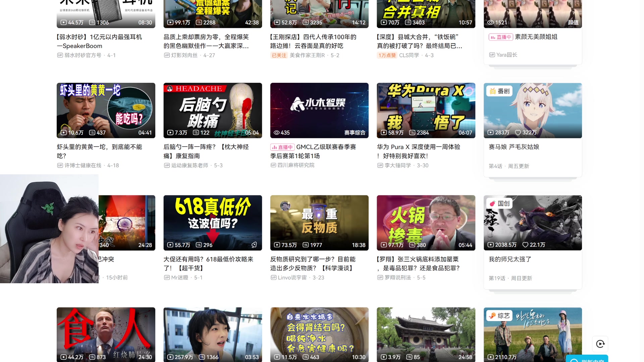Screen dimensions: 644x362
Task: Click the heart icon showing 322万 on 赛马娘
Action: [518, 133]
